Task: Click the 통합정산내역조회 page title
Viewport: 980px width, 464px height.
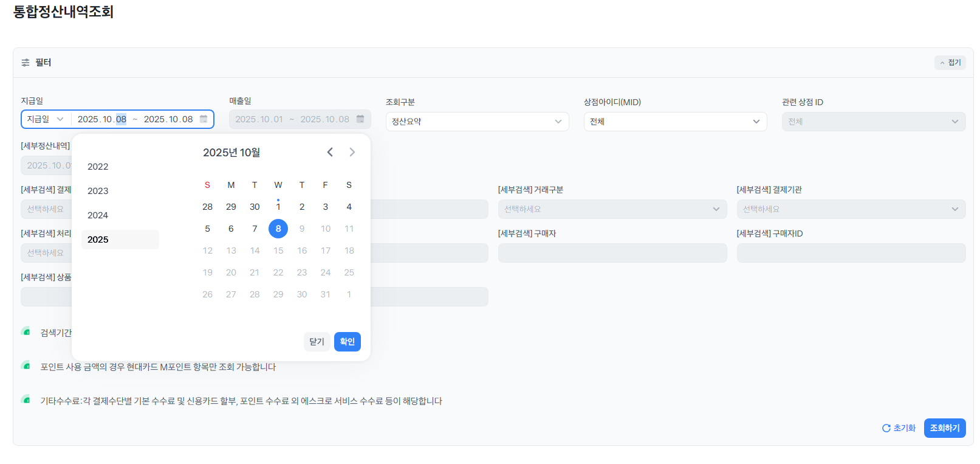Action: click(64, 12)
